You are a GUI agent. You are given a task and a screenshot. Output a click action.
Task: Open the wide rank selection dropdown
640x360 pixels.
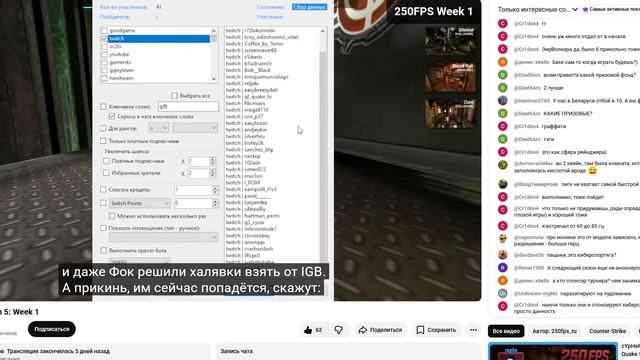[195, 128]
